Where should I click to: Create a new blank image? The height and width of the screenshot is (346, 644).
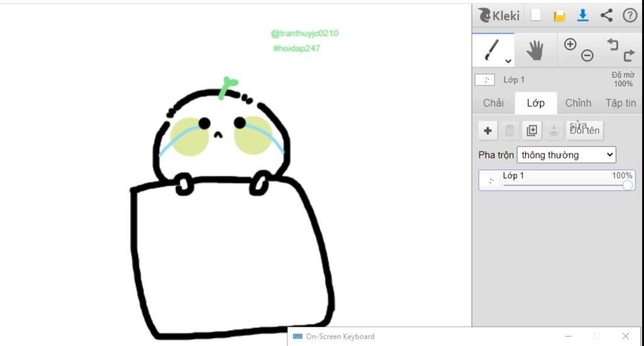pyautogui.click(x=536, y=15)
